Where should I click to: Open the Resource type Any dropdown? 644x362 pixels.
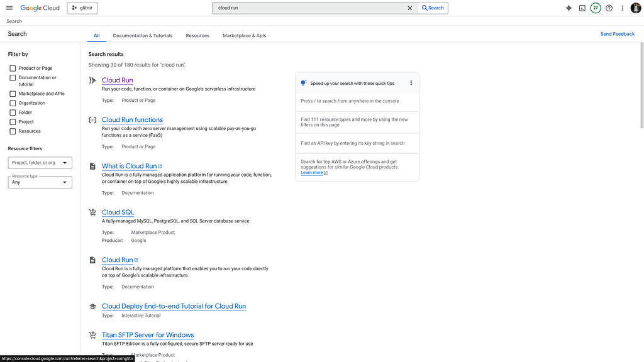(40, 182)
